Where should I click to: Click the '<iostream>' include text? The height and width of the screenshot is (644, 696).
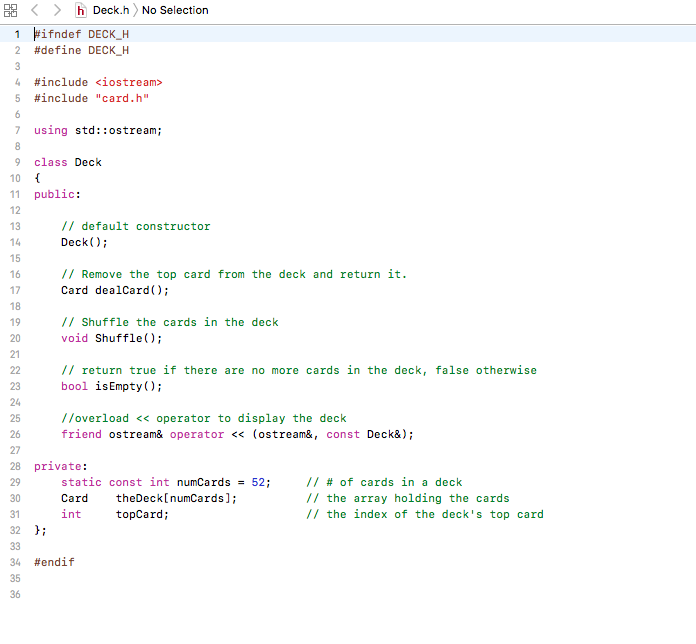coord(129,82)
